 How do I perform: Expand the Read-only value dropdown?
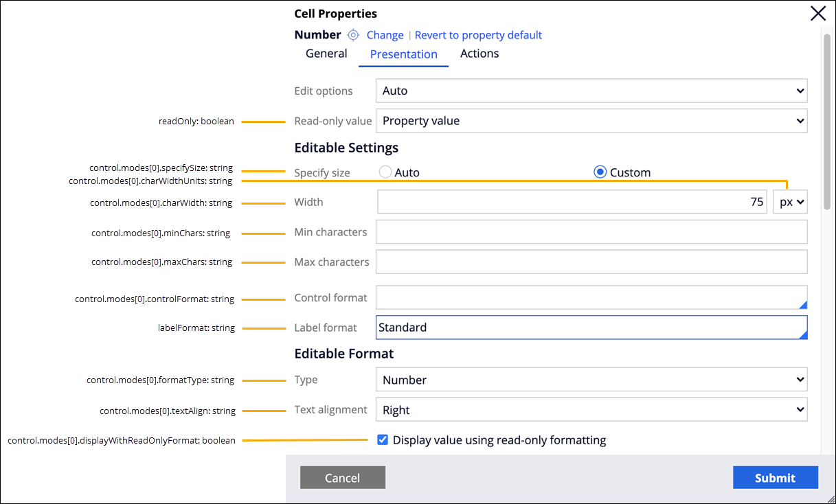(x=591, y=121)
